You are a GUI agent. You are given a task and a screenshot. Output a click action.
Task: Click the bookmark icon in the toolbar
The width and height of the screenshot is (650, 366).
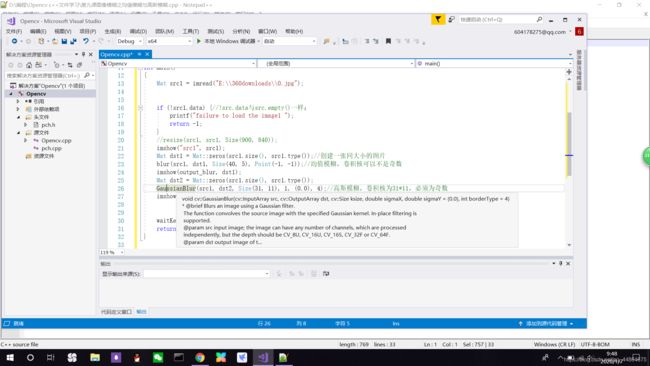pyautogui.click(x=388, y=41)
